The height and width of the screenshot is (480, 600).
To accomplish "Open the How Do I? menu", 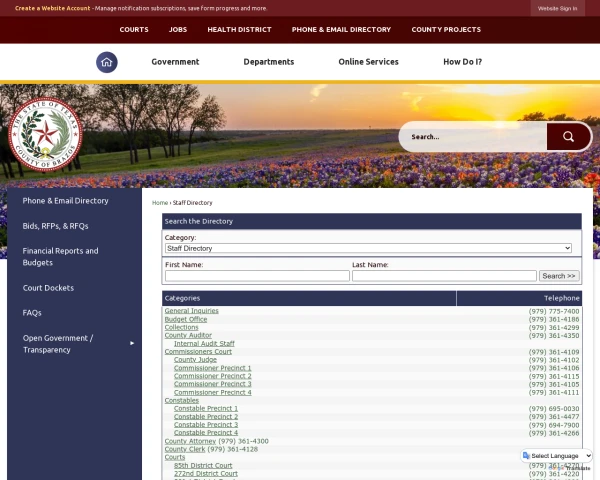I will [462, 62].
